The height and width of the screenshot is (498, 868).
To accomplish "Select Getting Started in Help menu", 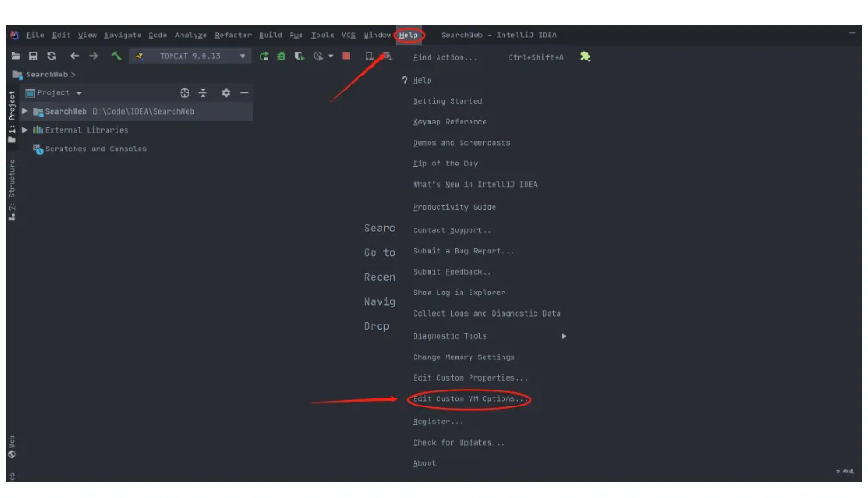I will coord(447,101).
